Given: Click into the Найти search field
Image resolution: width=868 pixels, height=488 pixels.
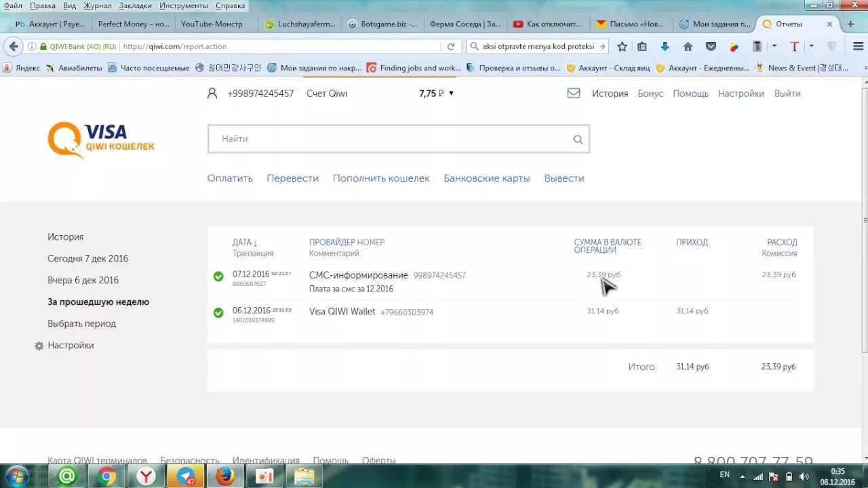Looking at the screenshot, I should 399,139.
